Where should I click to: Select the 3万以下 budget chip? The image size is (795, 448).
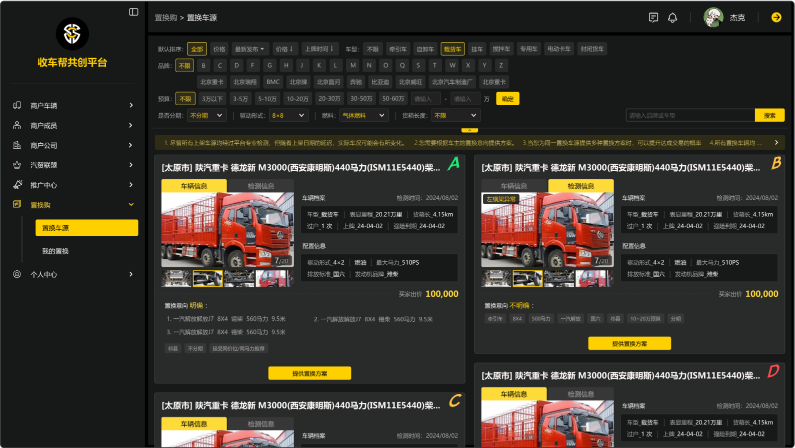click(x=210, y=99)
